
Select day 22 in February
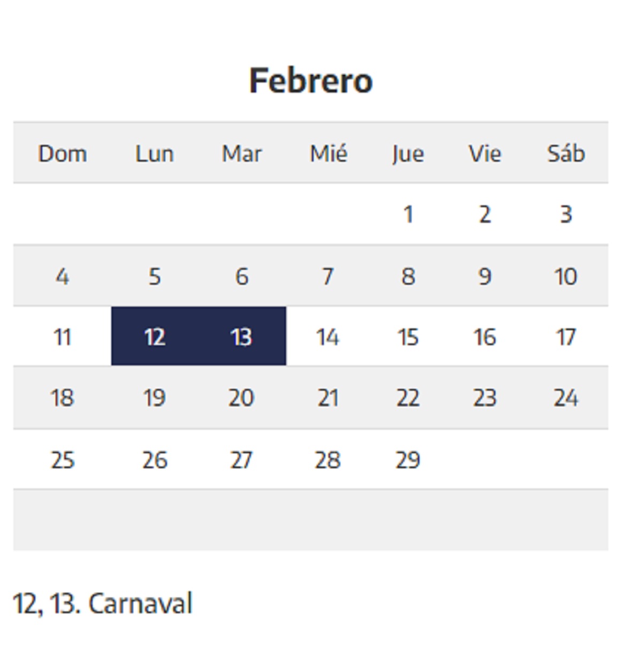(x=408, y=398)
